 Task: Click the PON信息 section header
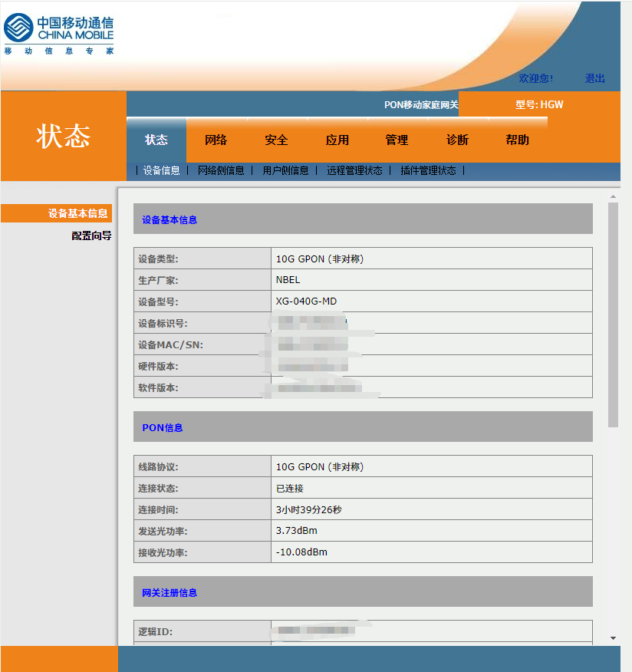click(363, 427)
